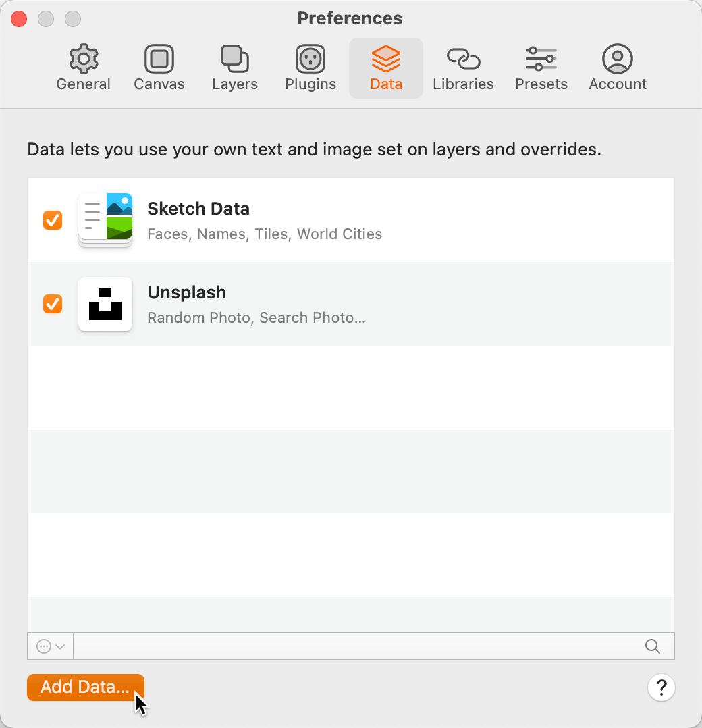
Task: Switch to the Presets tab
Action: point(541,68)
